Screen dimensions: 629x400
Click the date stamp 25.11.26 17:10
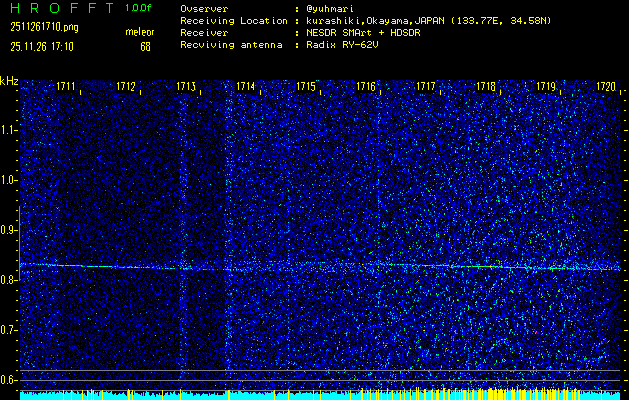(x=42, y=47)
